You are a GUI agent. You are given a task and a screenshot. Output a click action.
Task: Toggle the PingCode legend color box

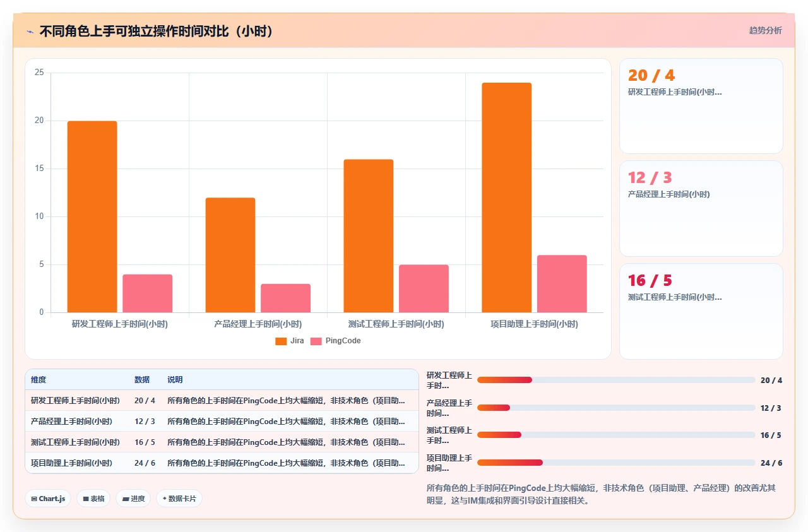(316, 341)
